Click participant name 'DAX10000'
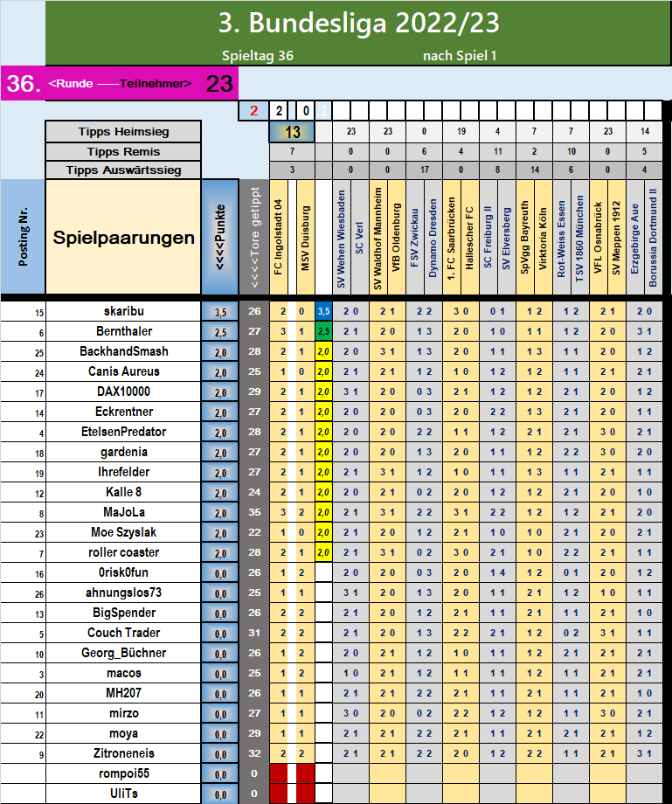This screenshot has height=804, width=672. [x=123, y=392]
